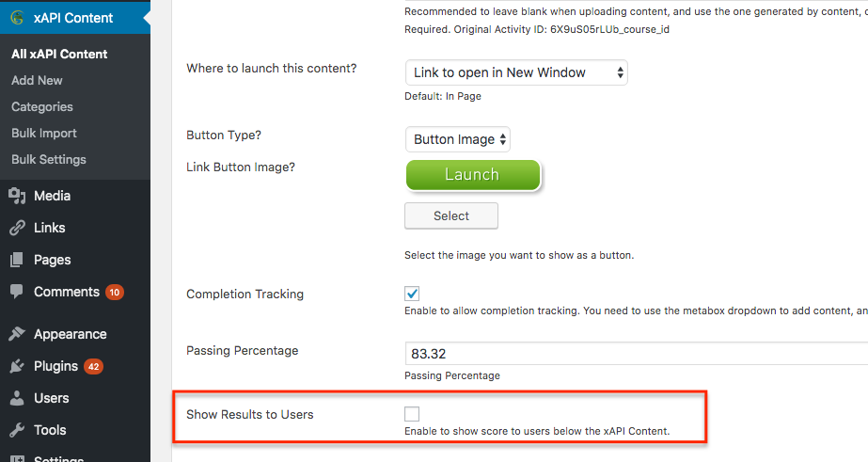This screenshot has height=462, width=868.
Task: Enable the Show Results to Users checkbox
Action: click(x=412, y=414)
